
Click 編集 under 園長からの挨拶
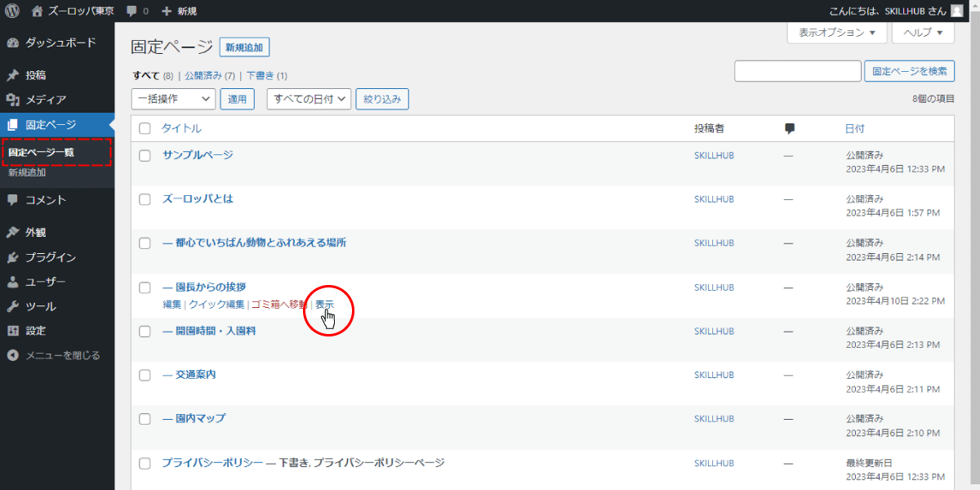pos(171,304)
